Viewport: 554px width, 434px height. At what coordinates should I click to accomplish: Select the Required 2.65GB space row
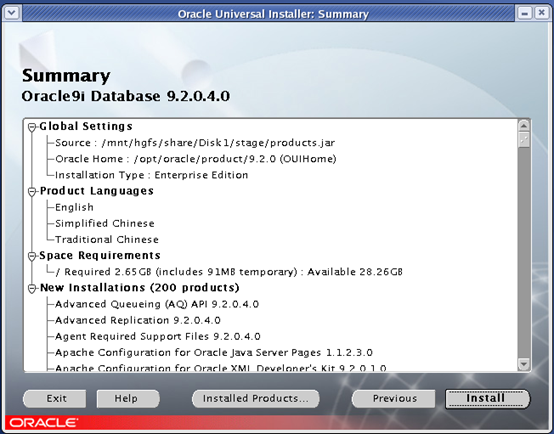coord(229,272)
